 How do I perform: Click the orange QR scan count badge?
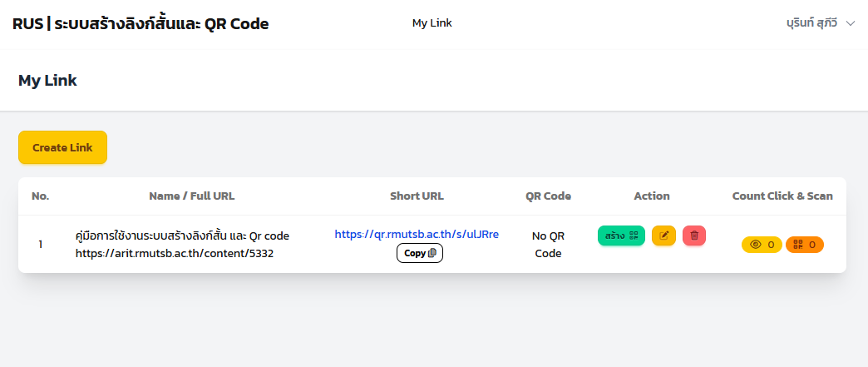[x=804, y=245]
